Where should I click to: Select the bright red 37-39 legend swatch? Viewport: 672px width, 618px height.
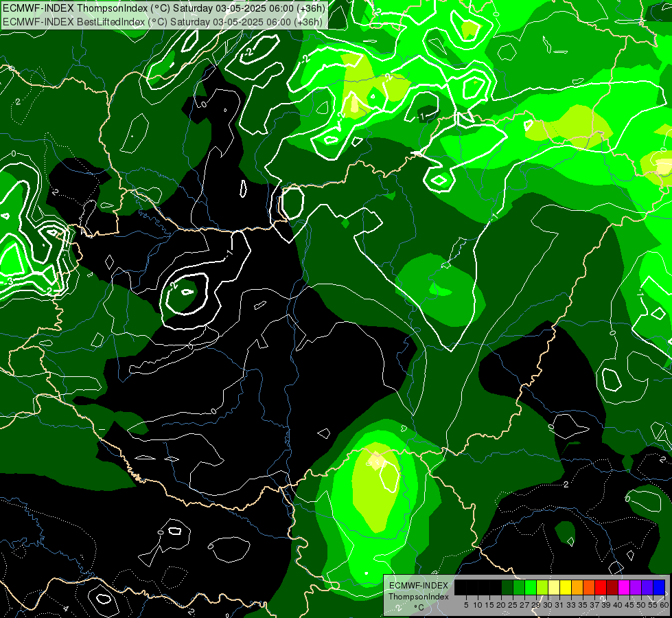coord(601,587)
